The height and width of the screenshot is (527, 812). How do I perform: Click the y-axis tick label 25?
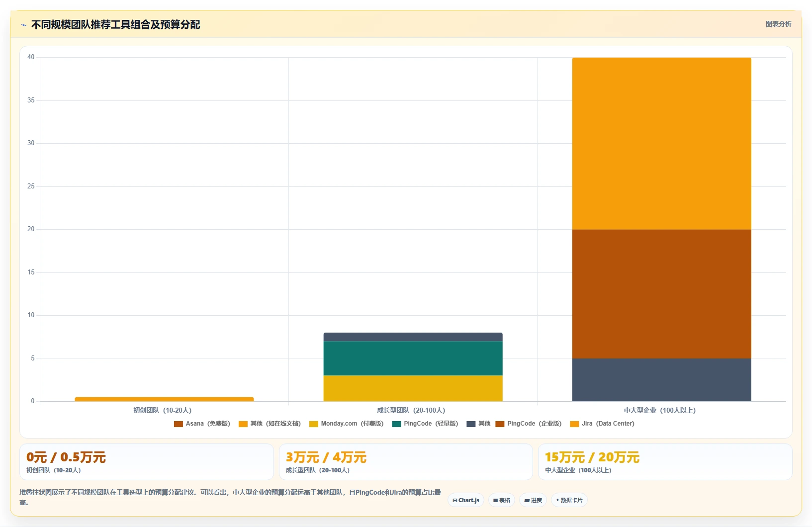pyautogui.click(x=31, y=186)
